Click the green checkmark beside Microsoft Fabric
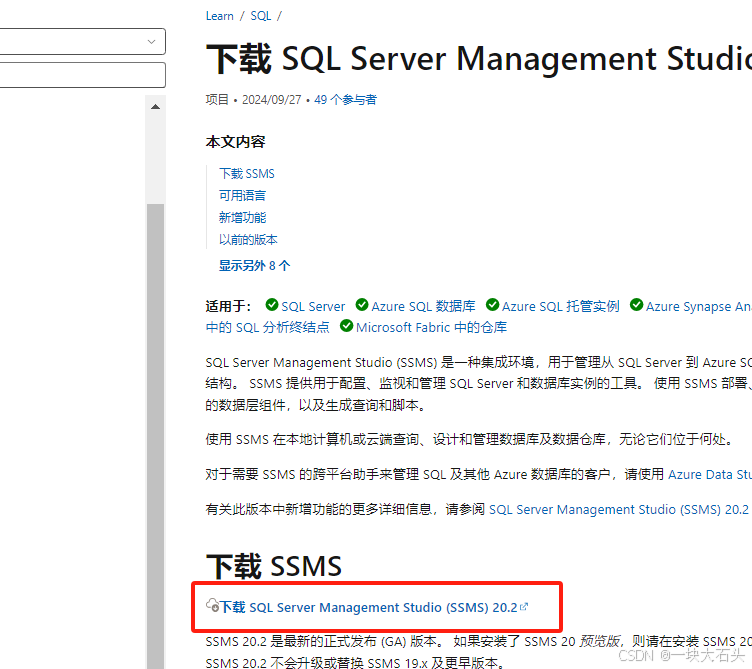Viewport: 752px width, 669px height. click(346, 326)
